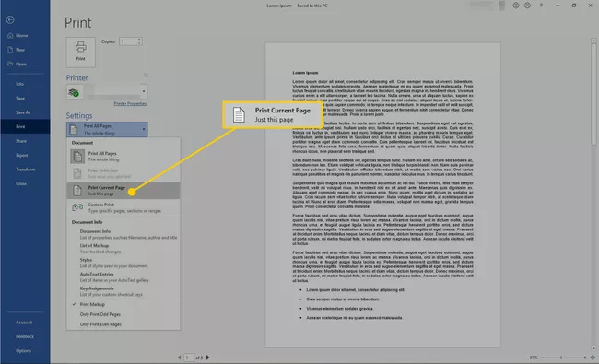Open Help with the question mark icon
599x364 pixels.
pos(541,6)
